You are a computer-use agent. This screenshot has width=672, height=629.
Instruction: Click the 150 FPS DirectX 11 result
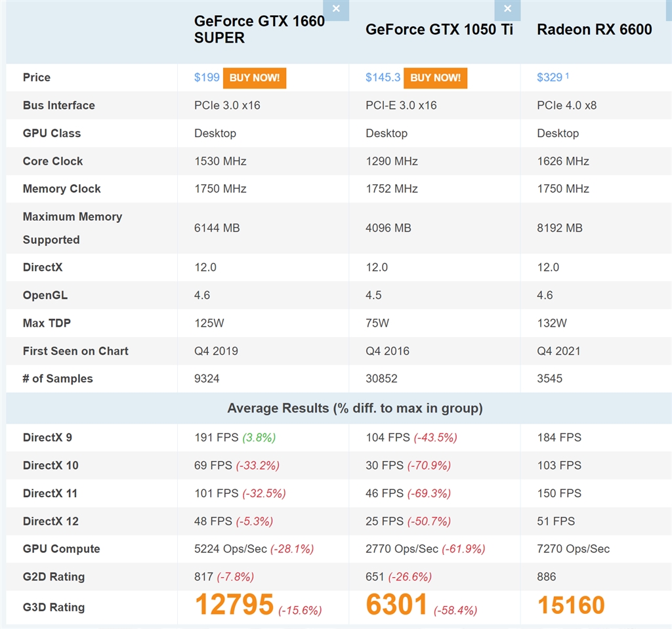pos(559,493)
